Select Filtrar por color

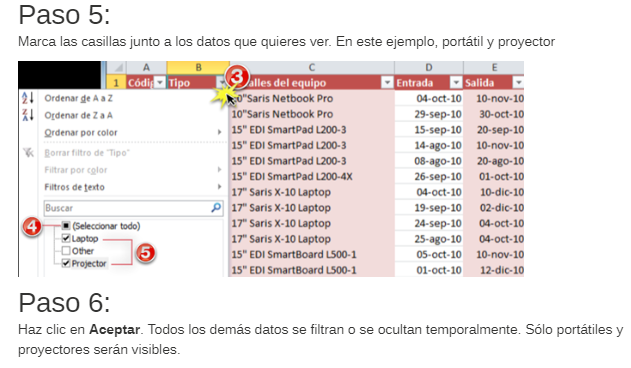pyautogui.click(x=76, y=170)
